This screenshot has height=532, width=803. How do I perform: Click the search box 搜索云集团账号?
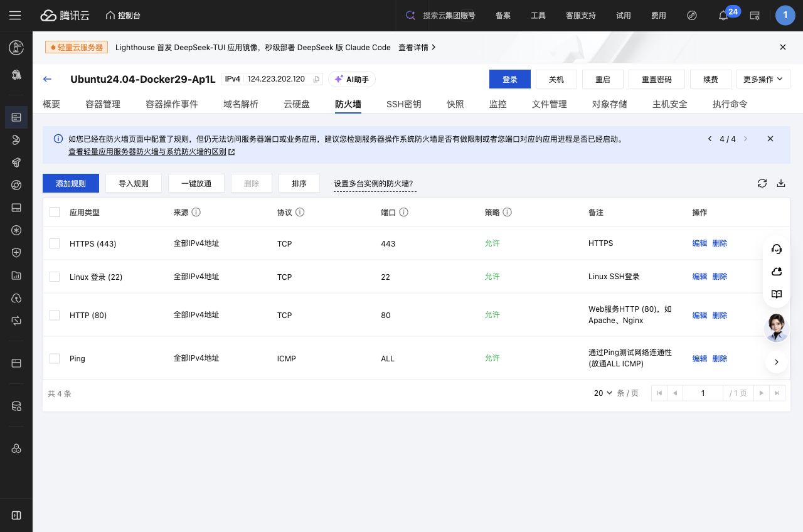(441, 16)
